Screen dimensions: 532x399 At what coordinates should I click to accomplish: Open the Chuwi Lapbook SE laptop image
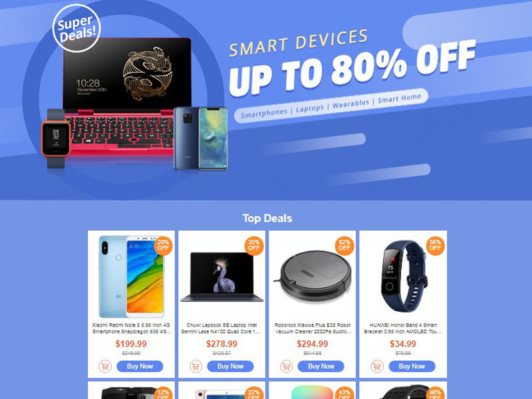[x=222, y=277]
